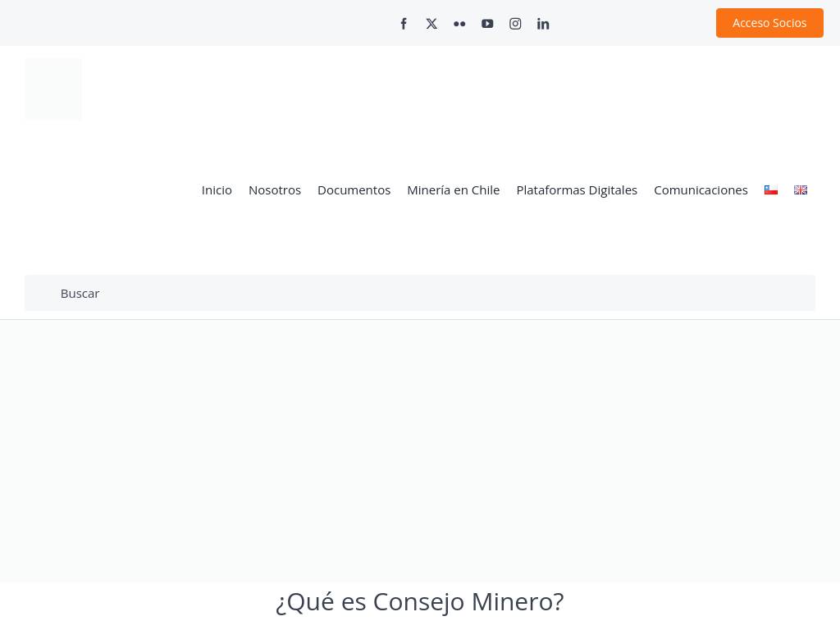Open the Documentos menu
Viewport: 840px width, 630px height.
[354, 190]
